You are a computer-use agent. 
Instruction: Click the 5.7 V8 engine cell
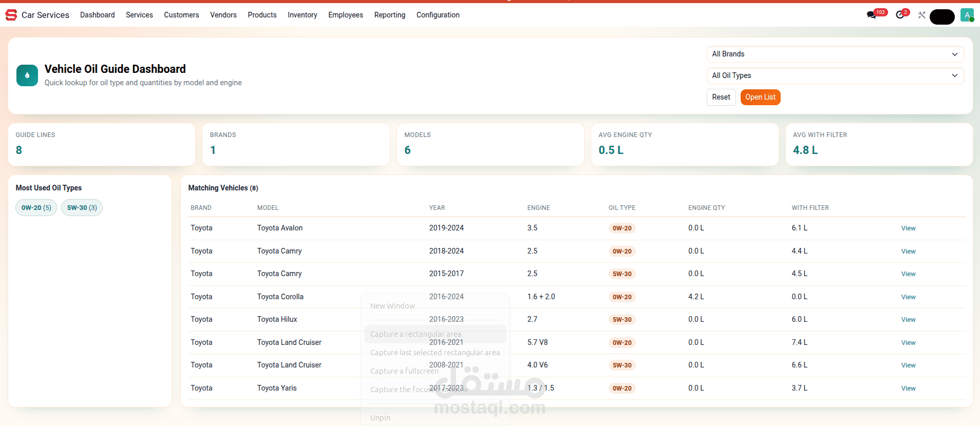[537, 342]
